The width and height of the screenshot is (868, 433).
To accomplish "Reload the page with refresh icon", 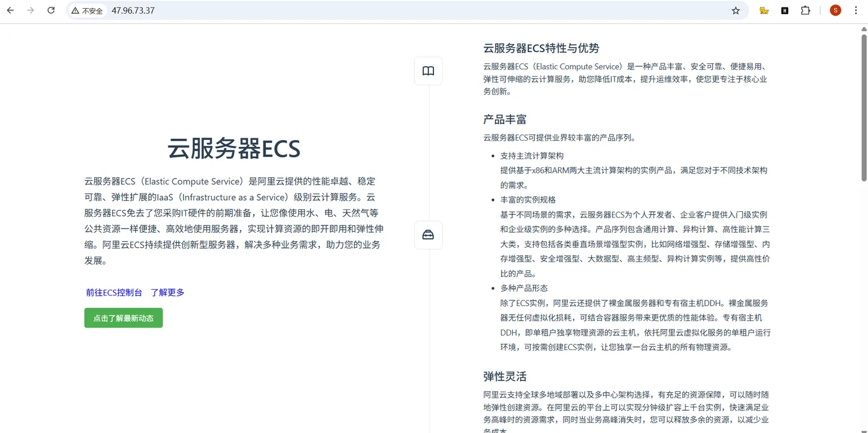I will pyautogui.click(x=51, y=11).
